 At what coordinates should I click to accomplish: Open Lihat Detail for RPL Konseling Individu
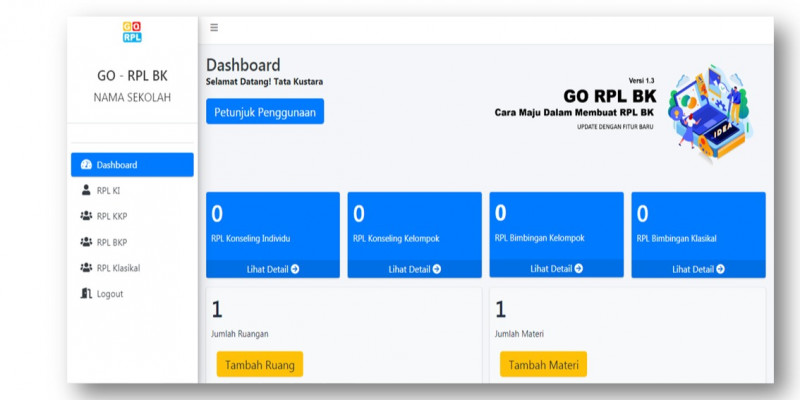tap(273, 269)
